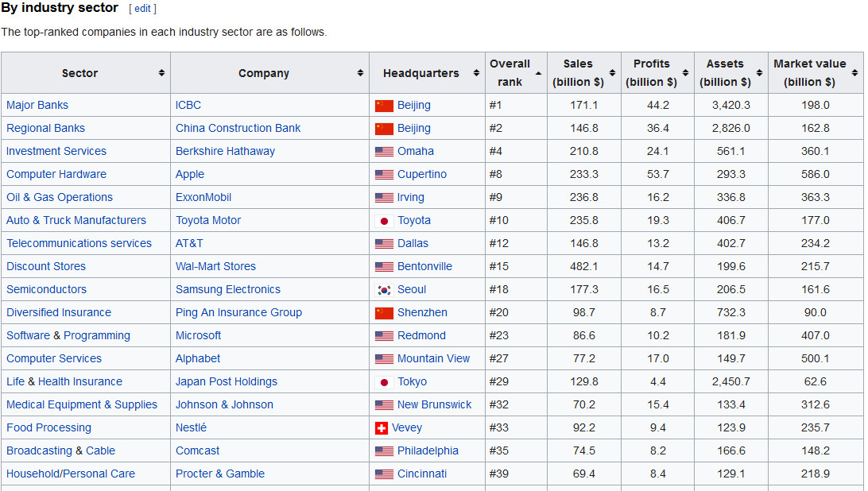The height and width of the screenshot is (491, 868).
Task: Sort by Sales column sort arrows
Action: 611,73
